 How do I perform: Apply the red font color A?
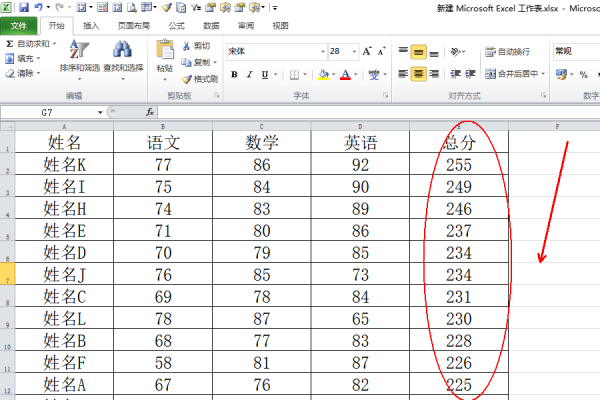click(x=346, y=75)
